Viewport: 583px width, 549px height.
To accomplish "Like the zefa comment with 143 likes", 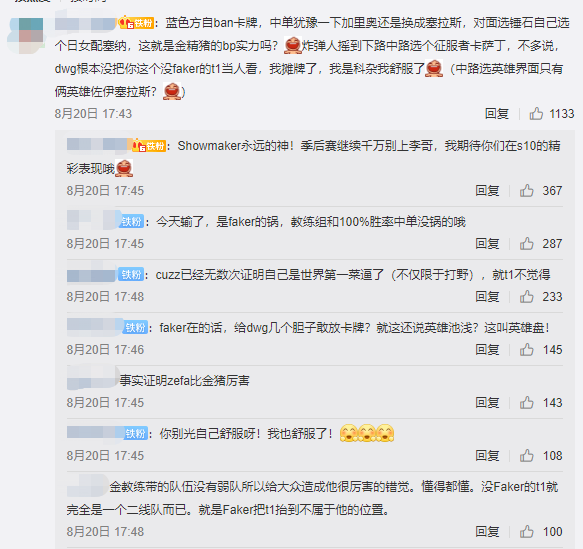I will pos(526,403).
